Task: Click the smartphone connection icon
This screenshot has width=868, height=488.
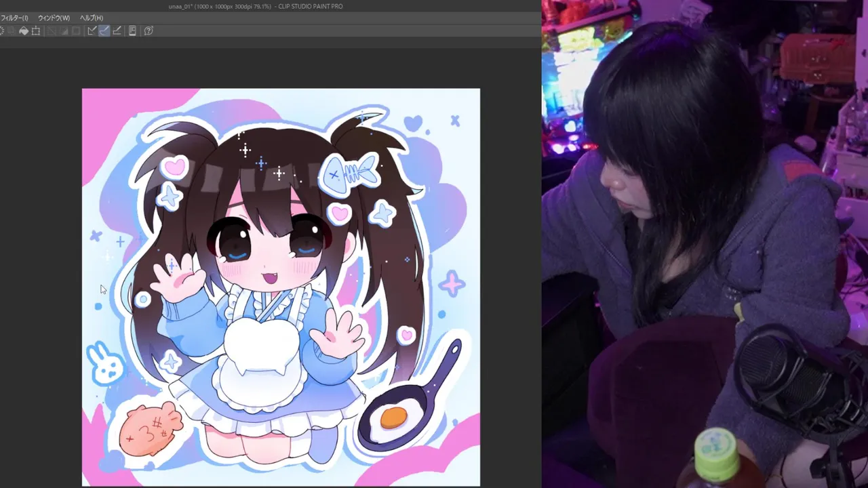Action: point(132,30)
